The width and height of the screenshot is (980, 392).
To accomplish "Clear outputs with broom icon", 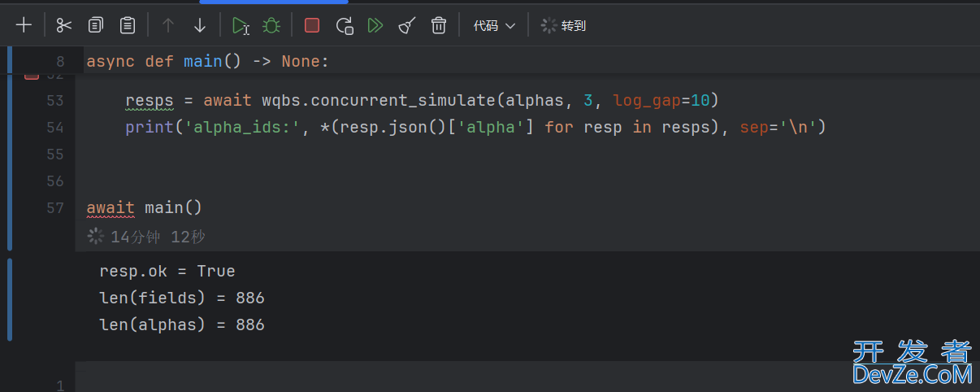I will pyautogui.click(x=407, y=25).
